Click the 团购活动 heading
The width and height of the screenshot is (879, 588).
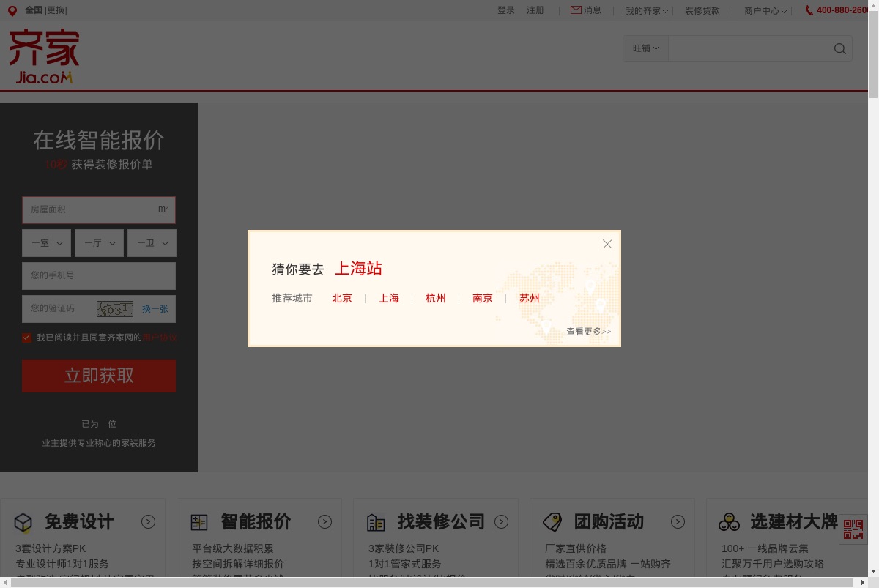(609, 521)
